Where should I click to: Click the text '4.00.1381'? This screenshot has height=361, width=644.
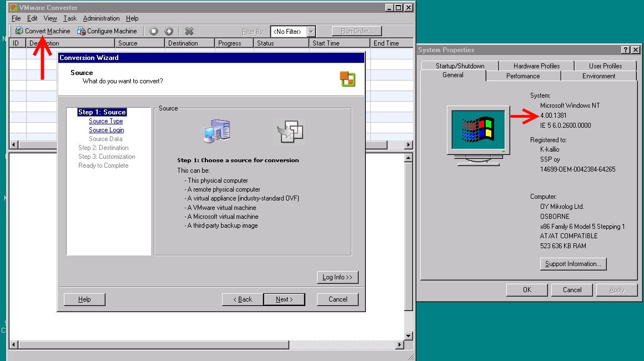[554, 116]
